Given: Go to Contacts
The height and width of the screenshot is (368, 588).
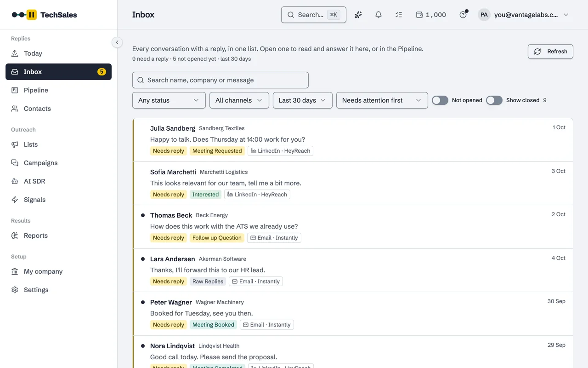Looking at the screenshot, I should click(58, 109).
